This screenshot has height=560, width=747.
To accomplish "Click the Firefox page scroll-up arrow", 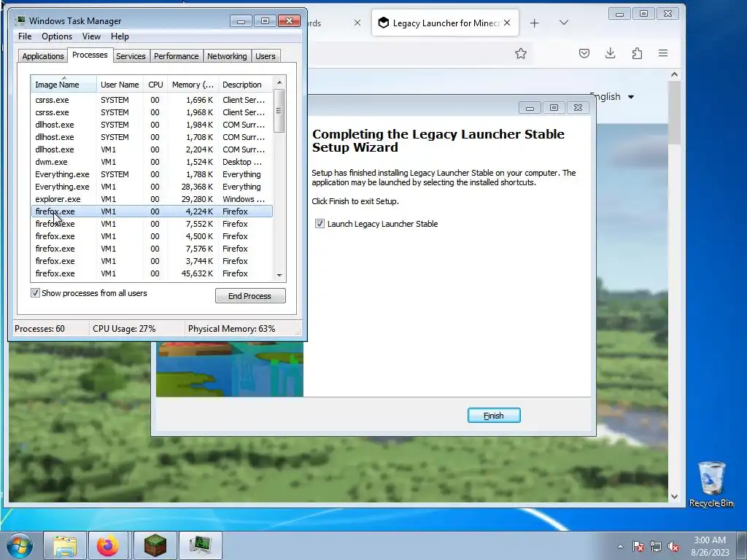I will click(674, 74).
